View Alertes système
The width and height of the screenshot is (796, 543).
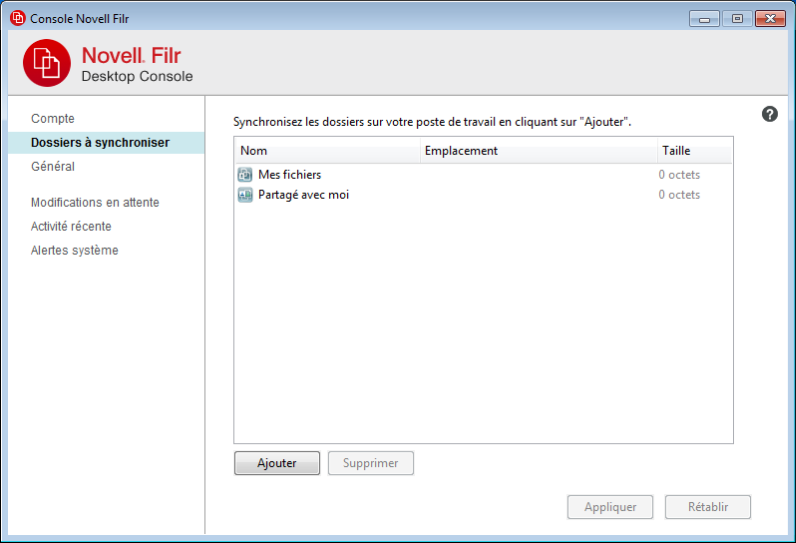(75, 251)
